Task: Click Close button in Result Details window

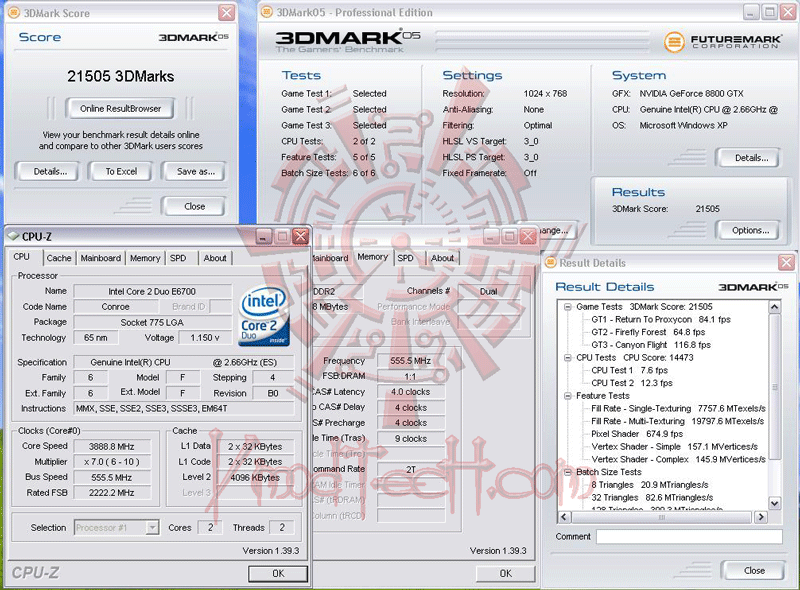Action: pos(754,570)
